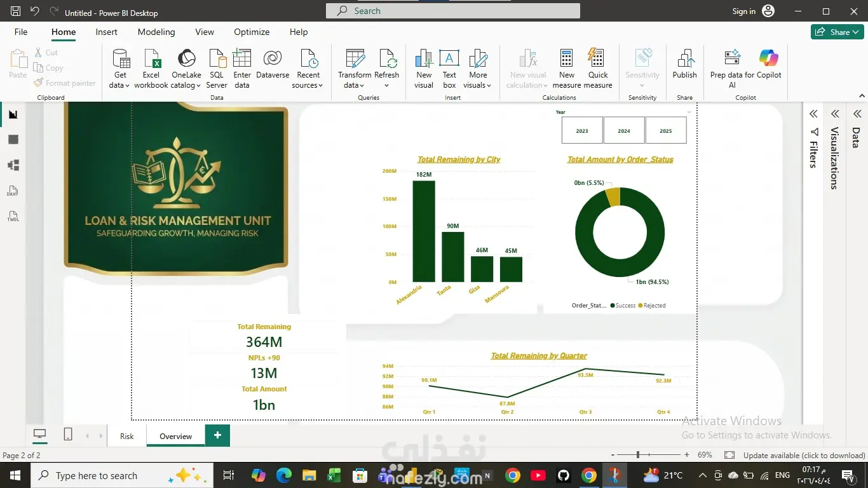Viewport: 868px width, 488px height.
Task: Toggle the Success legend entry
Action: click(x=623, y=306)
